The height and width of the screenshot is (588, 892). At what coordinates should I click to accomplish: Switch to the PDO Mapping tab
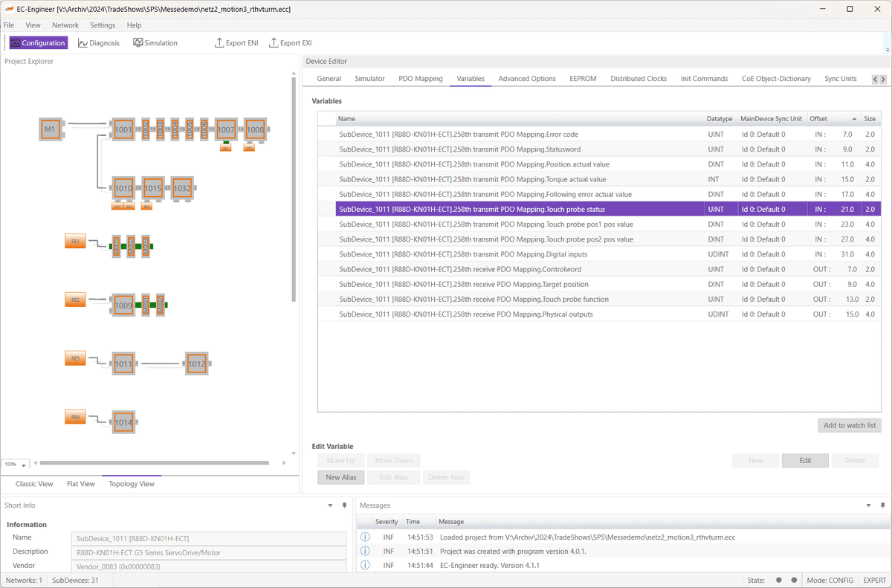click(420, 79)
